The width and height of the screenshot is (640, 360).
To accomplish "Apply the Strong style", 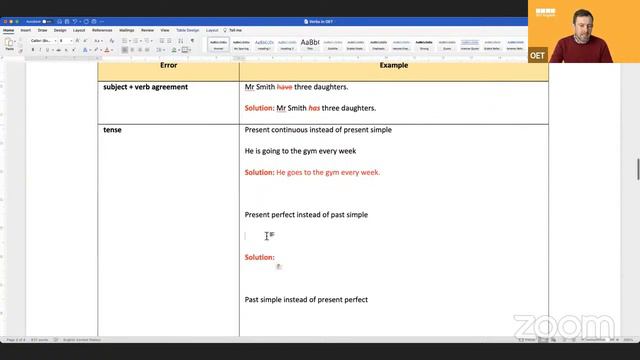I will point(424,44).
